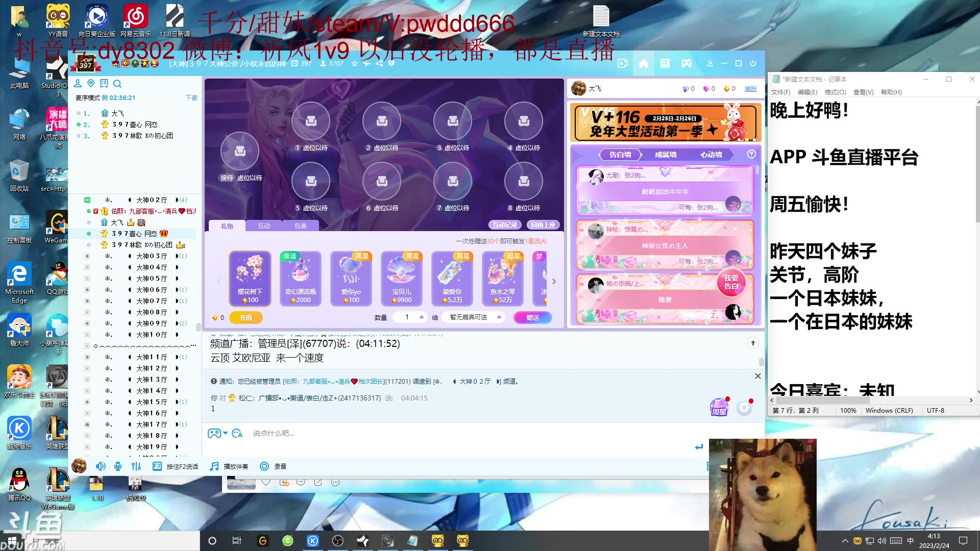Click the chat scroll-to-top arrow button
980x551 pixels.
tap(753, 343)
